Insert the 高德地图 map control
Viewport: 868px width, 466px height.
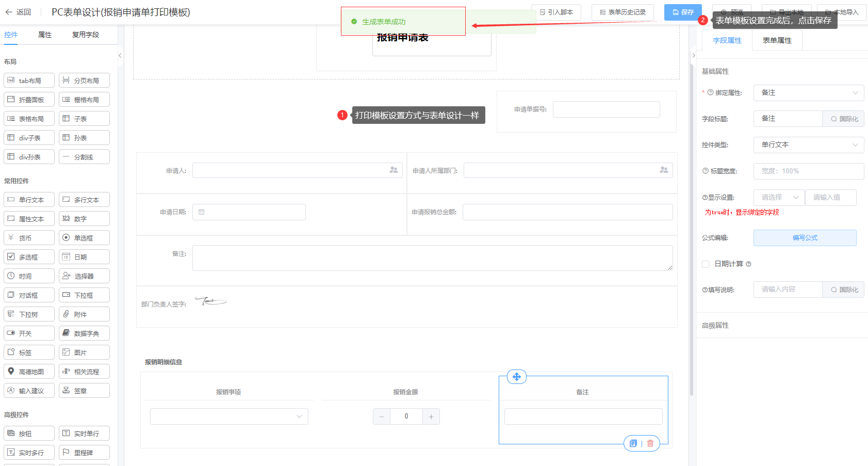tap(29, 372)
